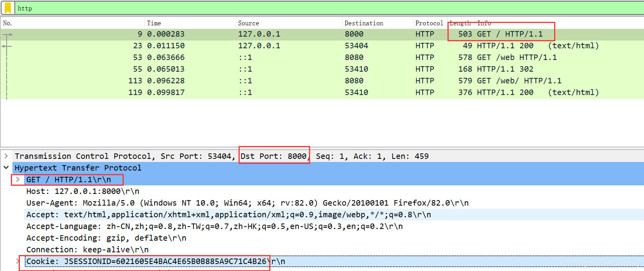The height and width of the screenshot is (271, 644).
Task: Expand the GET / HTTP/1.1 request line
Action: [18, 179]
